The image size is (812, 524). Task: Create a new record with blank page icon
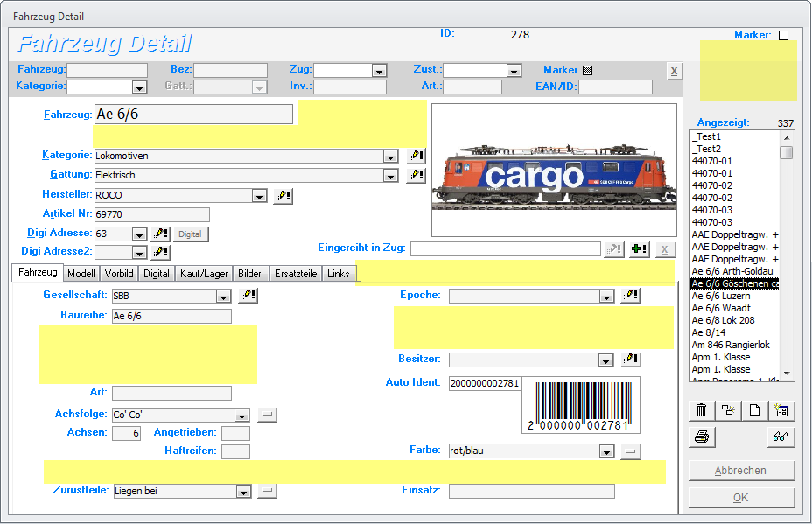pos(754,410)
